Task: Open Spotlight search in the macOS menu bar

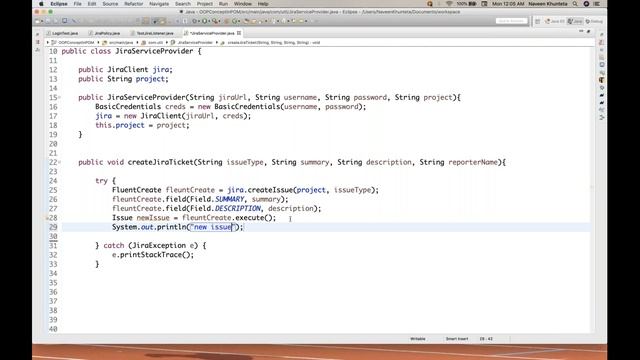Action: click(575, 4)
